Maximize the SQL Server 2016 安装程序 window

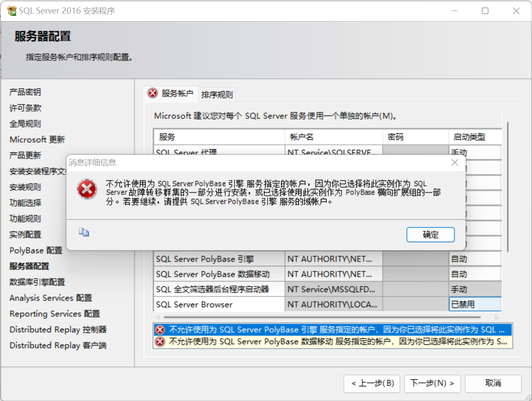pos(485,11)
